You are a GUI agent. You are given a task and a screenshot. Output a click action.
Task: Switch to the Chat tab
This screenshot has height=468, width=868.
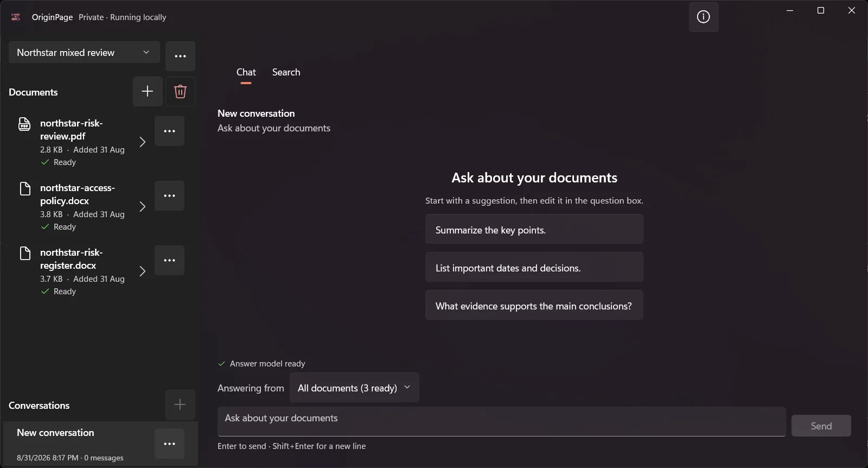[x=246, y=72]
